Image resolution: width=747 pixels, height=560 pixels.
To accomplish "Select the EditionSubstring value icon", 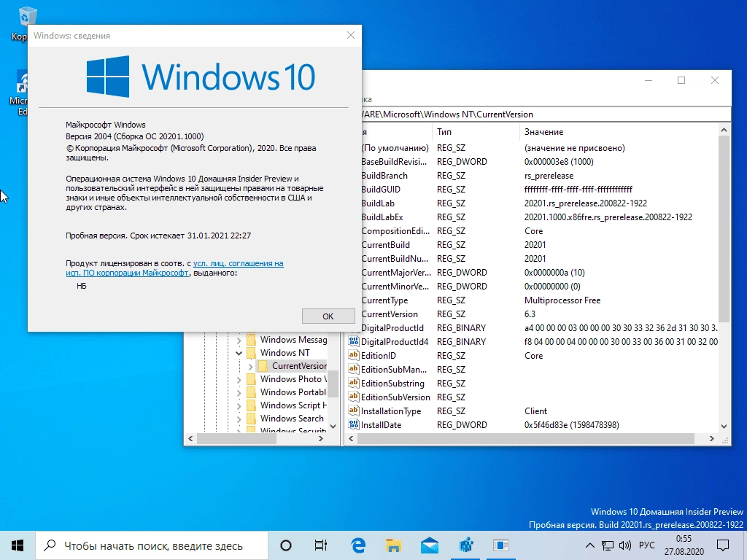I will pyautogui.click(x=354, y=383).
